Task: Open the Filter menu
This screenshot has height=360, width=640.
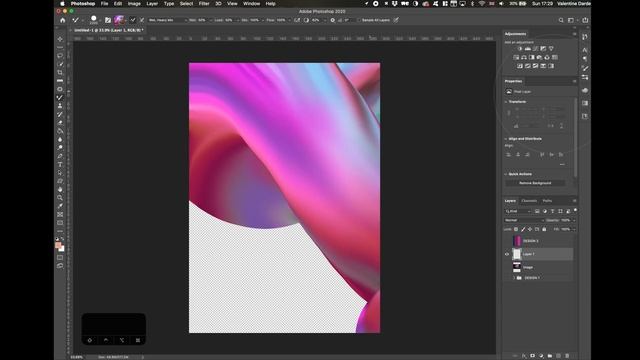Action: pos(204,4)
